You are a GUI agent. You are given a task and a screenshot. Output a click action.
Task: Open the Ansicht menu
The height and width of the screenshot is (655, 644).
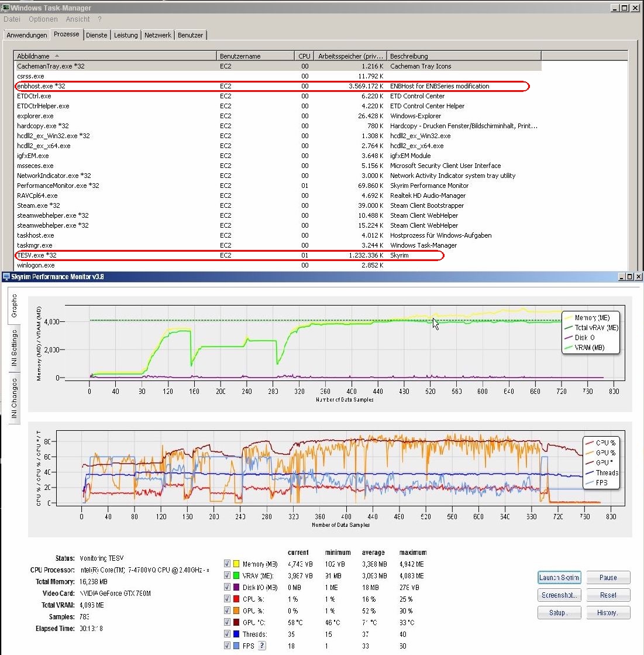pos(78,19)
